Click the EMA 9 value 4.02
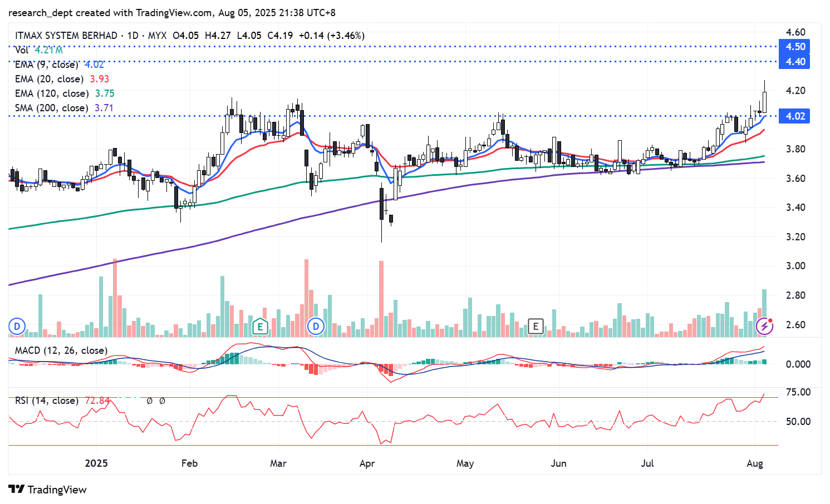 tap(94, 65)
